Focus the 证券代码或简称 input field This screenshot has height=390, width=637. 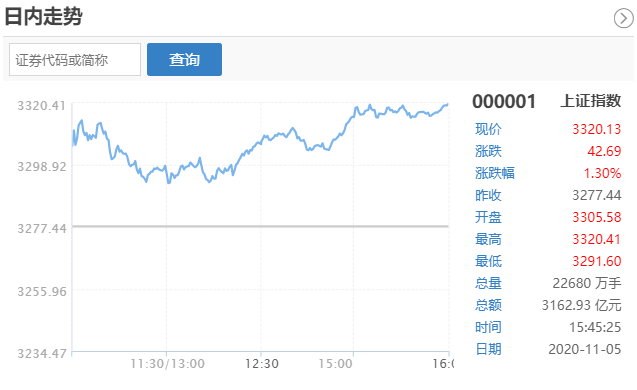coord(75,60)
